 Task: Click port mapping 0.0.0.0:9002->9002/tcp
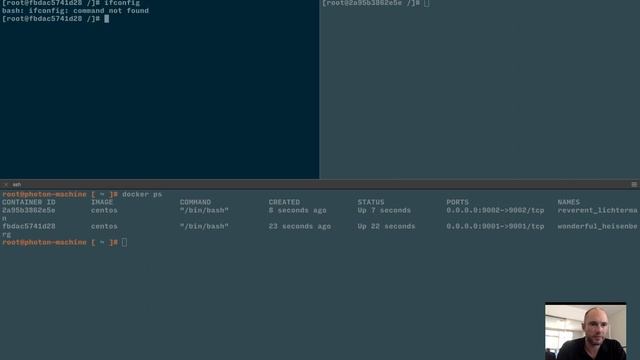point(495,210)
